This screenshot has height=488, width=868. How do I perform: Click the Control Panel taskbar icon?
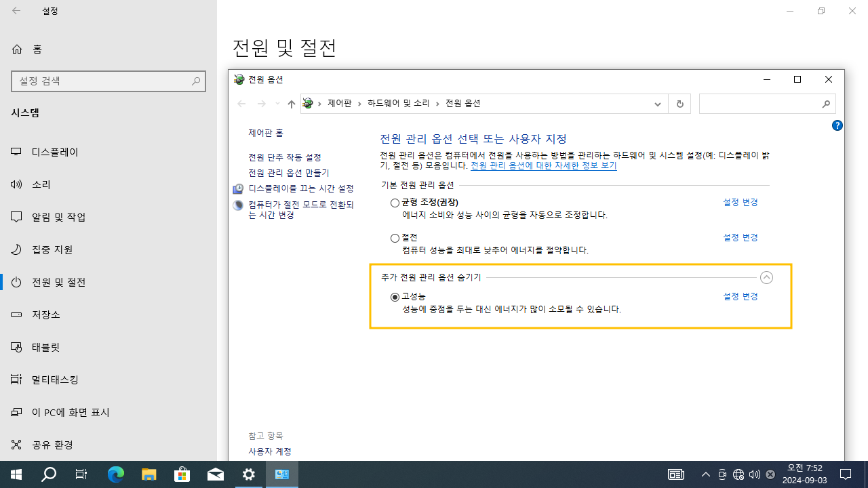[282, 474]
